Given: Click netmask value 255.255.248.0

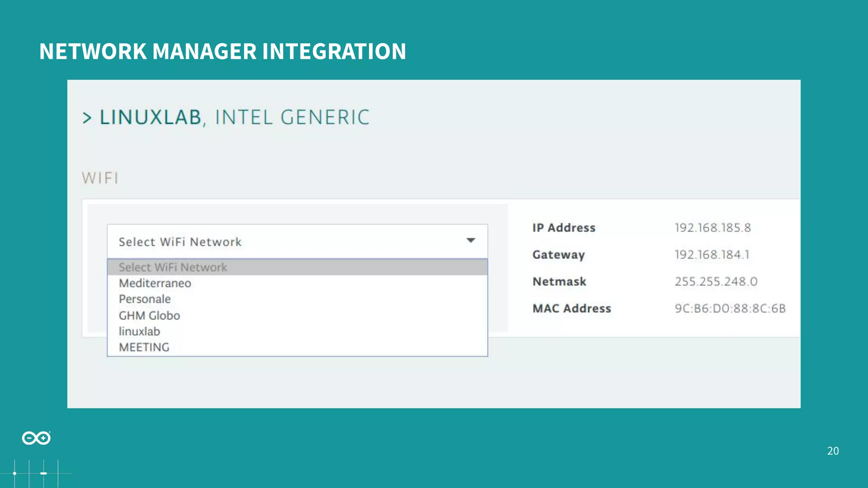Looking at the screenshot, I should pyautogui.click(x=716, y=281).
